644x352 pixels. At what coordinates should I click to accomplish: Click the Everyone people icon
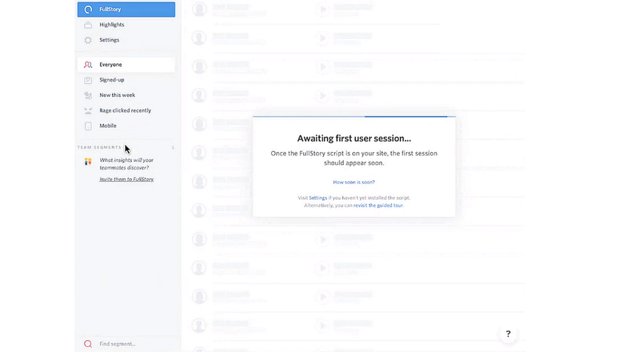click(x=88, y=65)
